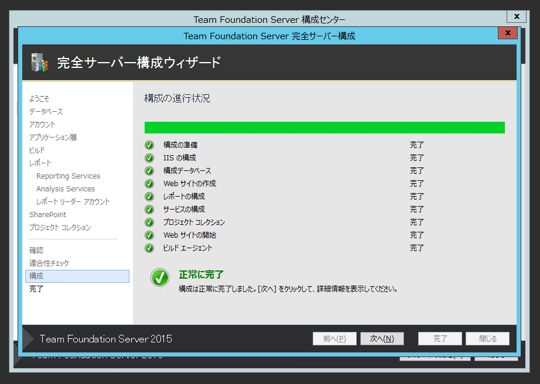Click Team Foundation Server 構成センター title bar
This screenshot has height=384, width=540.
[x=269, y=19]
